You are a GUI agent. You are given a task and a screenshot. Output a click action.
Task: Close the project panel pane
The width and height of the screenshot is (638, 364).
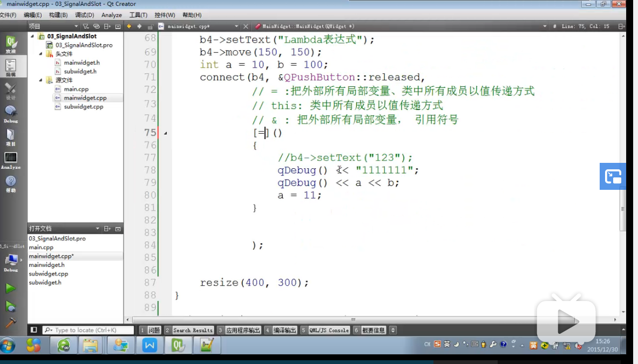(x=118, y=26)
